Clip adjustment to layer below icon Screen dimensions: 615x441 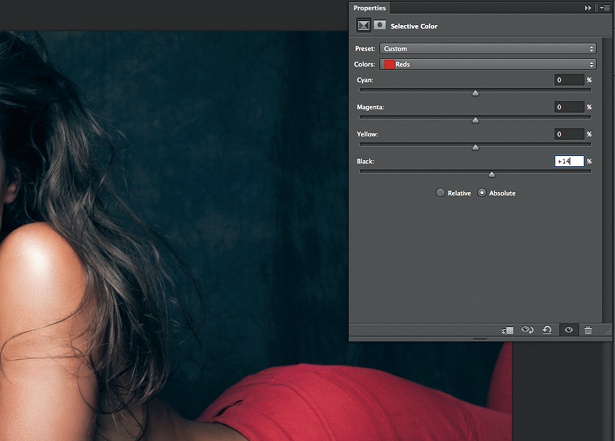coord(507,330)
